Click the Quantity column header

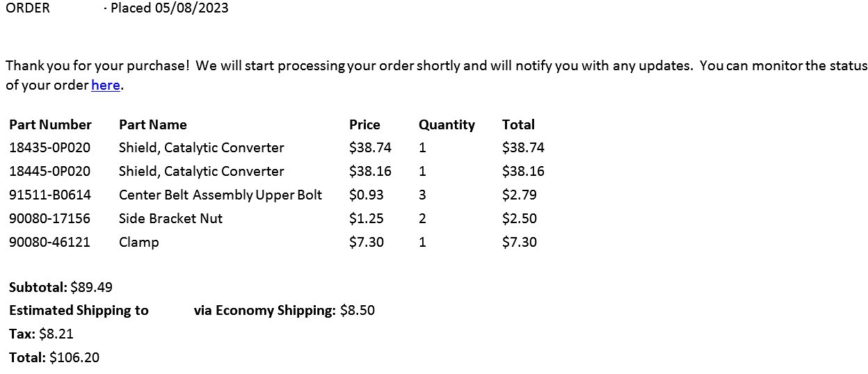coord(447,125)
